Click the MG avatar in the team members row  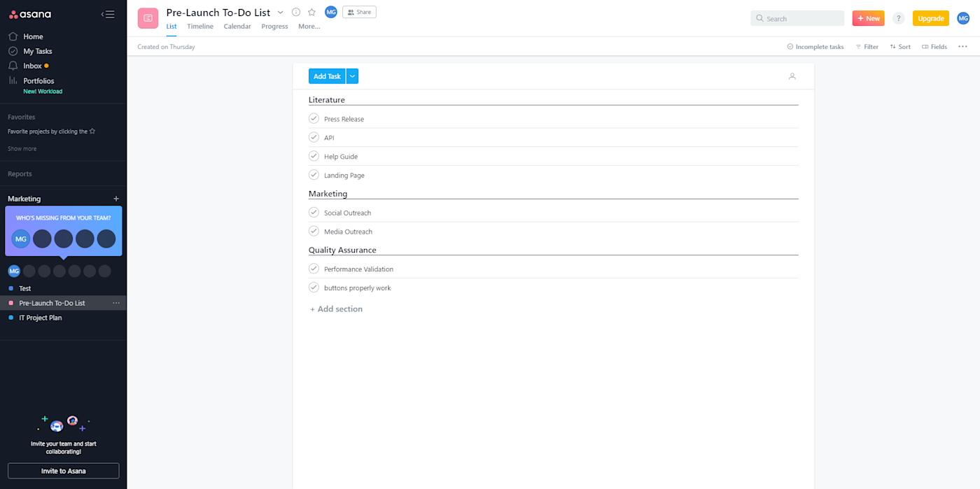[x=14, y=271]
